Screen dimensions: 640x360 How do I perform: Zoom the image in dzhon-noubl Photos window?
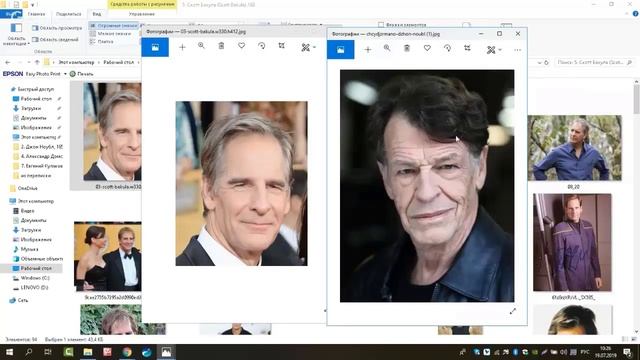coord(387,48)
